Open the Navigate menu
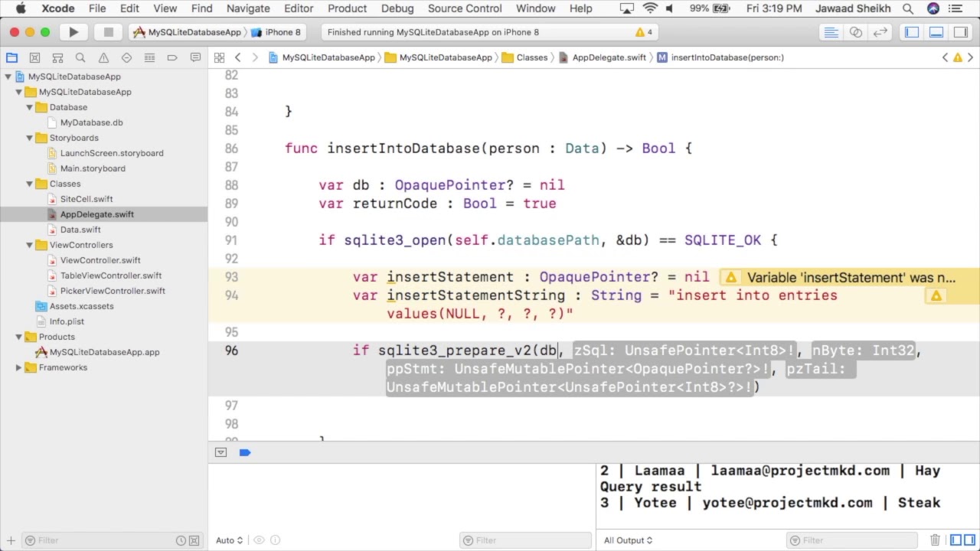The image size is (980, 551). (x=248, y=8)
